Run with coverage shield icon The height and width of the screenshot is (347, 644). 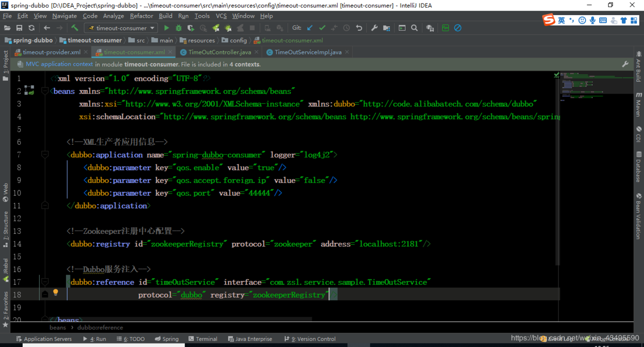click(x=191, y=28)
